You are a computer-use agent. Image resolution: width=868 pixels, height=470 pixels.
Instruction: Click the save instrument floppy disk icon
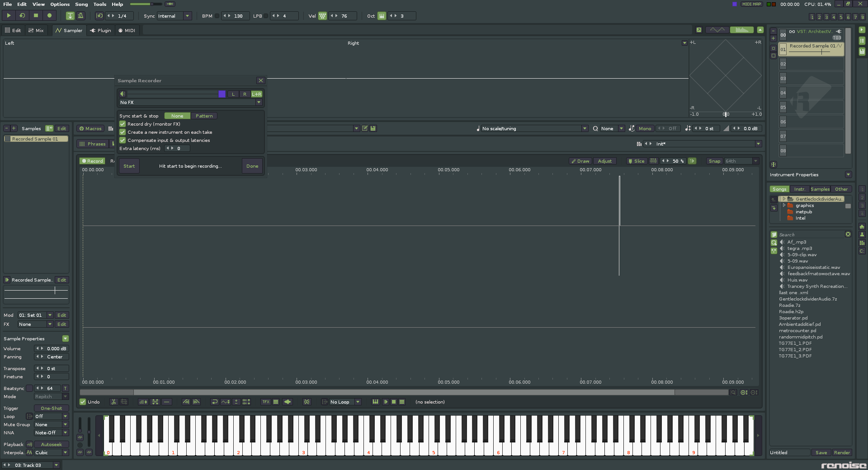click(x=373, y=128)
